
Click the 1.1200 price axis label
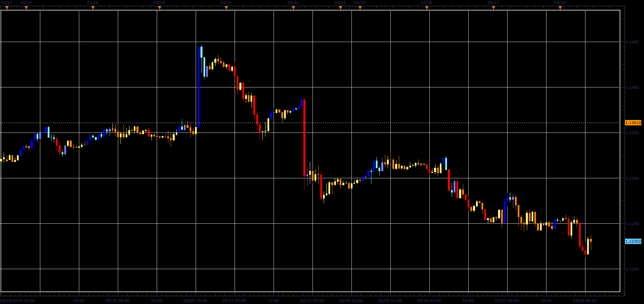(632, 269)
